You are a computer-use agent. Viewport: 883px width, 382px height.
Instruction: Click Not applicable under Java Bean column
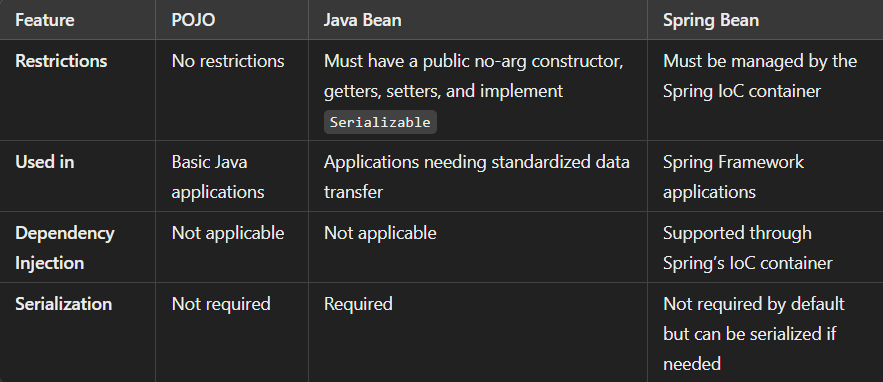tap(380, 233)
